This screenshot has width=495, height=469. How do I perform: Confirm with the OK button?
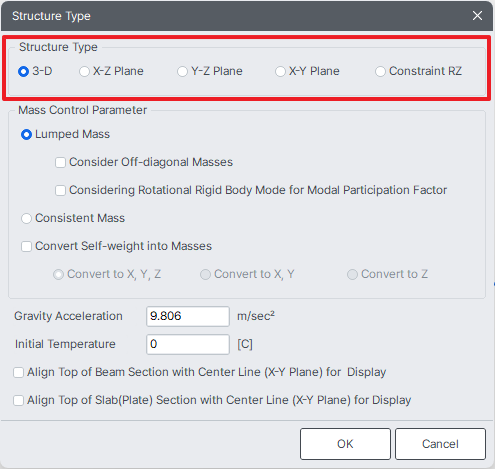[345, 444]
